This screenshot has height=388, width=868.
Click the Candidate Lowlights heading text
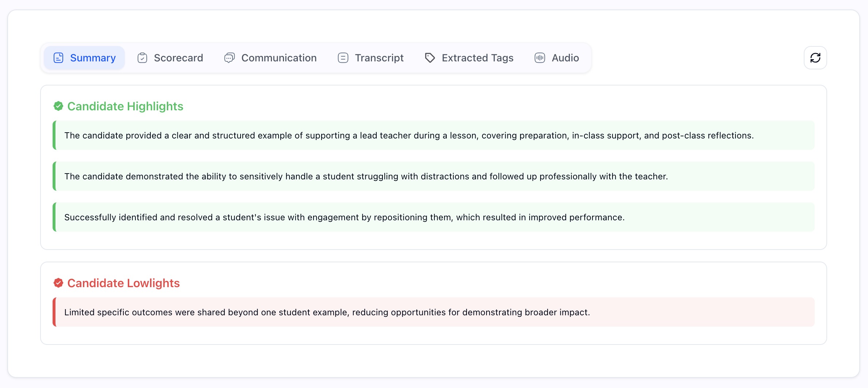coord(123,283)
